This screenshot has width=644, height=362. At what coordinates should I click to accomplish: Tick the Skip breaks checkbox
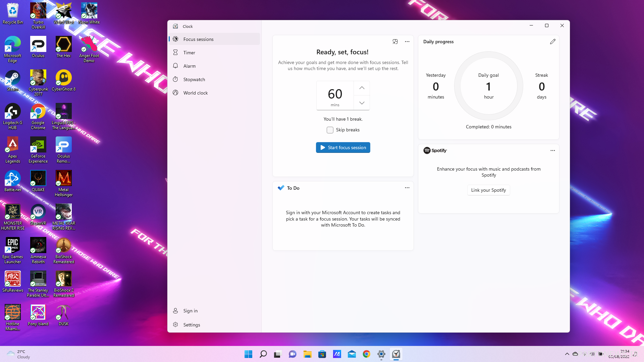coord(330,130)
